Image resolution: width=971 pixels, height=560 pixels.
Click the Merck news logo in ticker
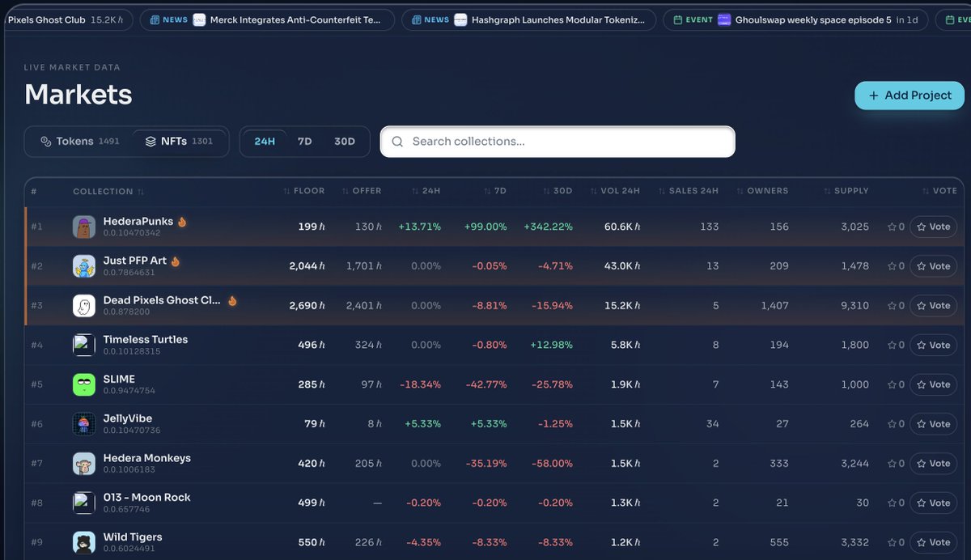199,19
